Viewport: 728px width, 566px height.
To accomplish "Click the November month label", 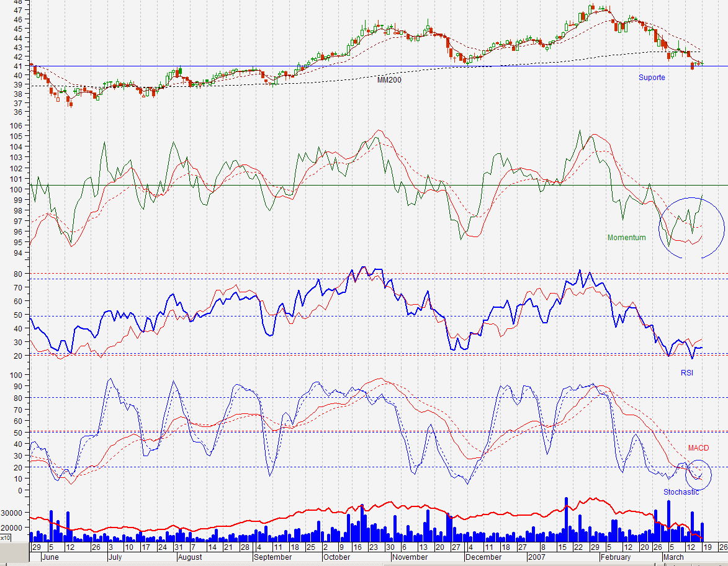I will [410, 557].
